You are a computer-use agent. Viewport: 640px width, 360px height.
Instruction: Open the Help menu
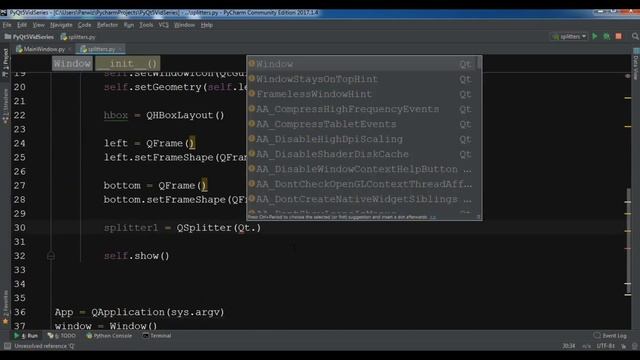(207, 25)
